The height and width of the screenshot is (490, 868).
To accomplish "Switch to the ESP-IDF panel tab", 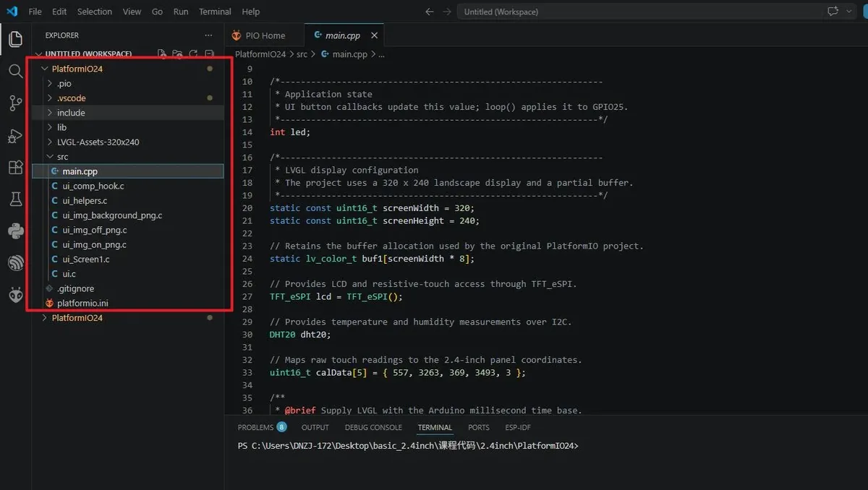I will (518, 427).
